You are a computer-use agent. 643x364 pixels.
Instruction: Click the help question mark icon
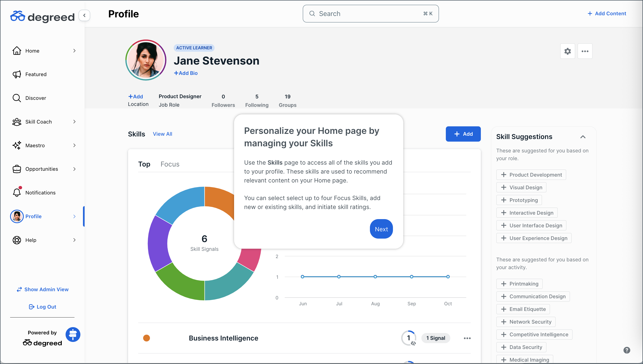(626, 350)
